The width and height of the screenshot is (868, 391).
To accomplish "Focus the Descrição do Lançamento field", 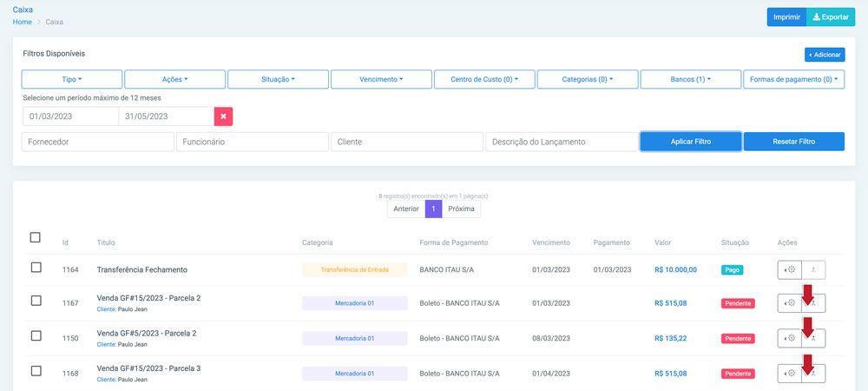I will coord(562,142).
